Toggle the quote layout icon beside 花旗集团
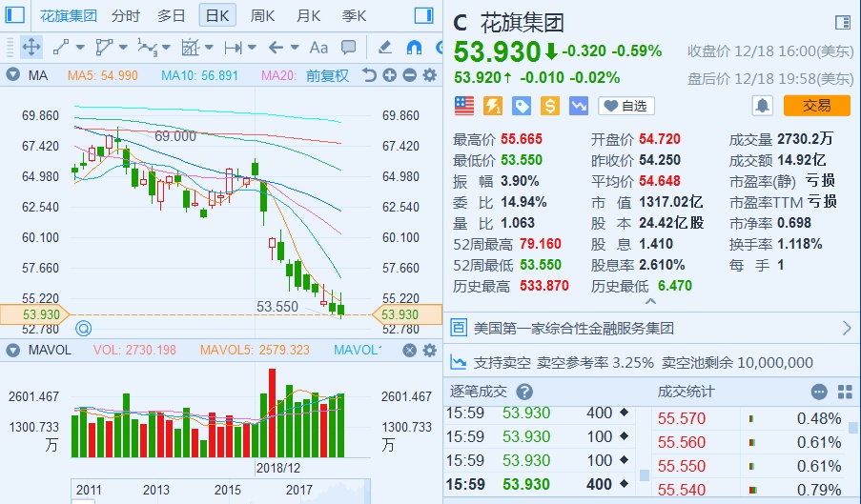This screenshot has height=504, width=861. point(842,23)
